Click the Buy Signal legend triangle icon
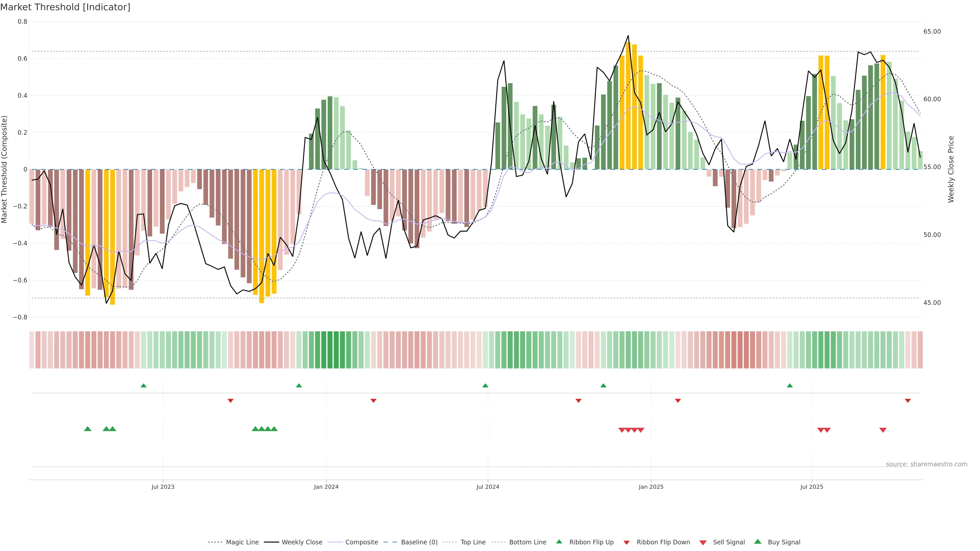 pos(757,542)
